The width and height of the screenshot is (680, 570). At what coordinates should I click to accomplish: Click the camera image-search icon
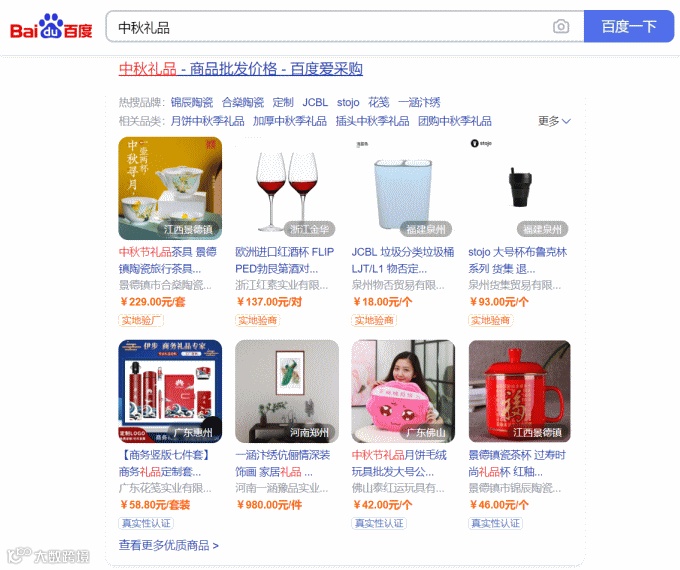point(561,27)
